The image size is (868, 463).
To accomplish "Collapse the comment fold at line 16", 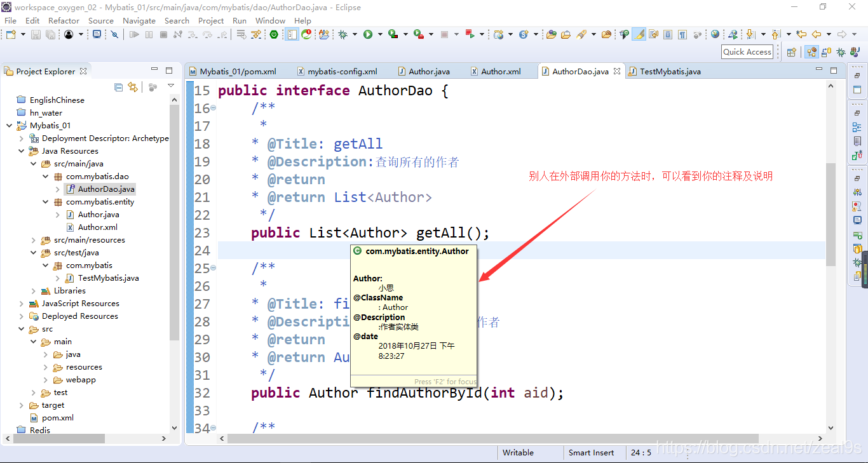I will [x=213, y=108].
